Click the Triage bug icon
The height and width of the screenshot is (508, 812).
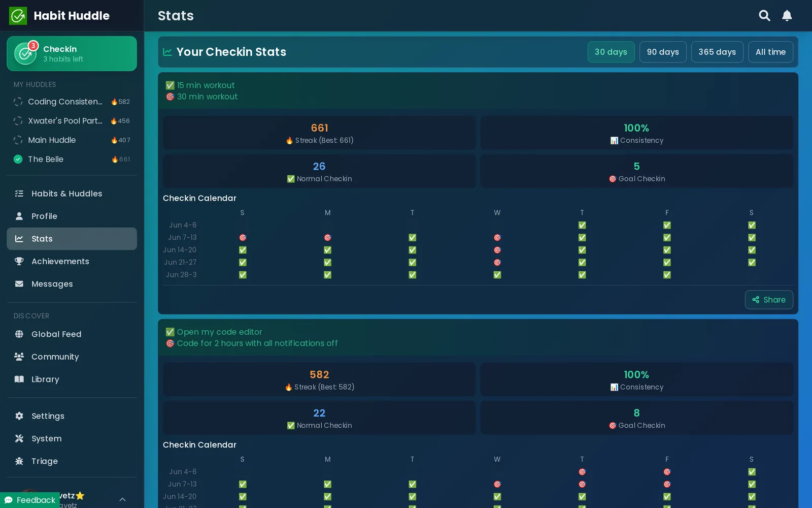click(19, 461)
